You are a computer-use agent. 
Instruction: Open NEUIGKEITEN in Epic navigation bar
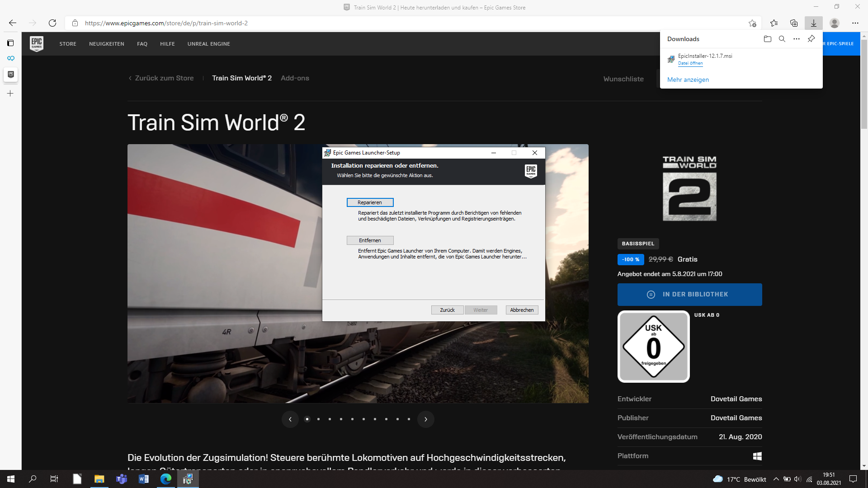pyautogui.click(x=107, y=44)
